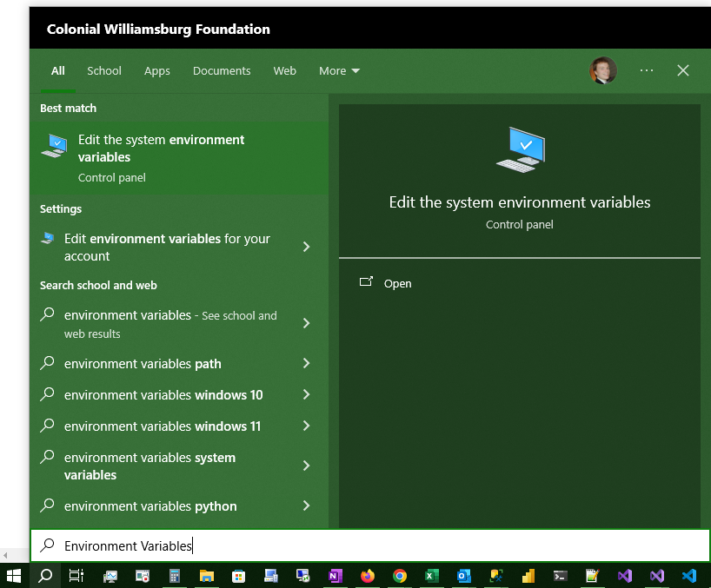Click the taskbar Search magnifier button

45,576
